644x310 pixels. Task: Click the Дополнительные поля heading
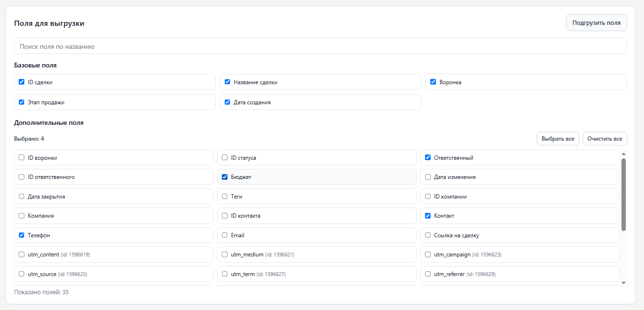[49, 122]
